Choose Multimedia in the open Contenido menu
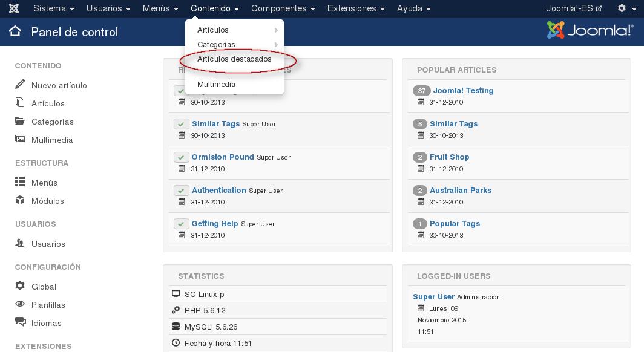The height and width of the screenshot is (352, 644). 216,85
